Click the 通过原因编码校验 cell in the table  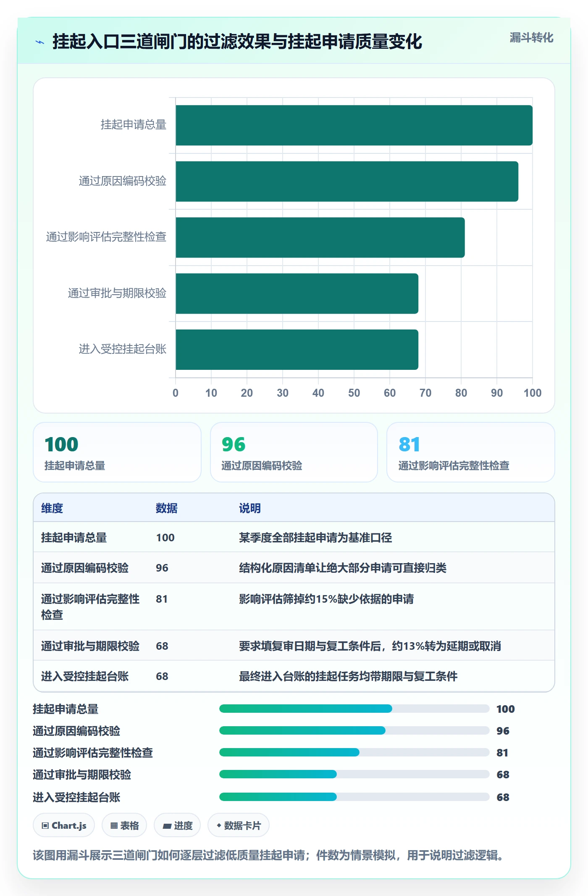pyautogui.click(x=85, y=568)
